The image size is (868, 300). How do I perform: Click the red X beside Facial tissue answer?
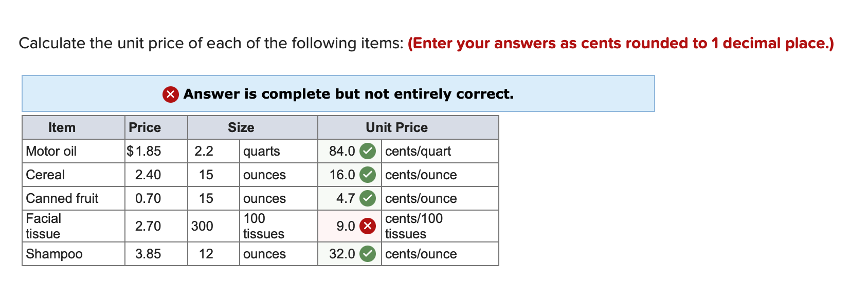pos(367,226)
